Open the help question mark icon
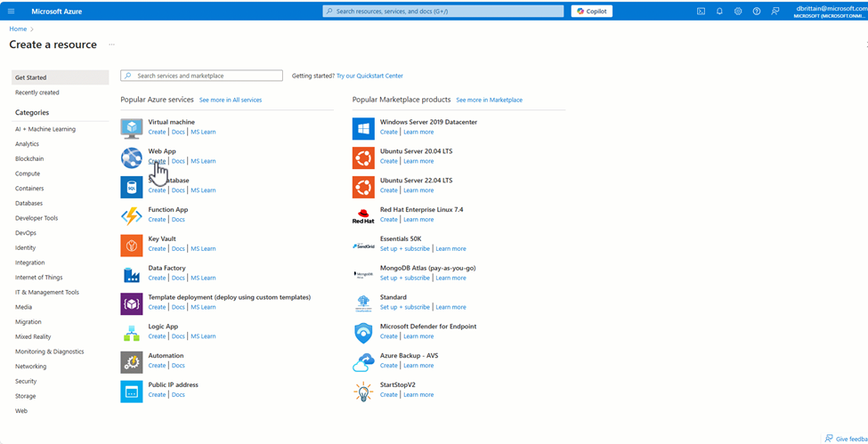The width and height of the screenshot is (868, 444). (757, 11)
